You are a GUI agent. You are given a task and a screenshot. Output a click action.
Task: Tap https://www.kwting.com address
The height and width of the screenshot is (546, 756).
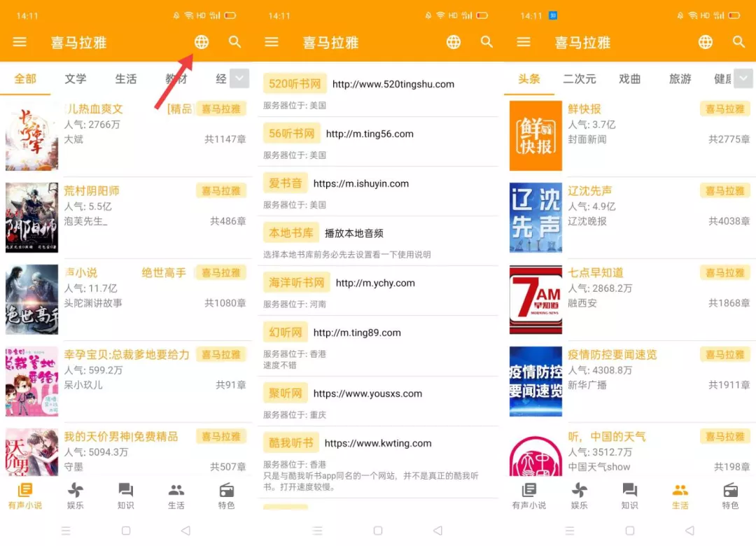(378, 443)
